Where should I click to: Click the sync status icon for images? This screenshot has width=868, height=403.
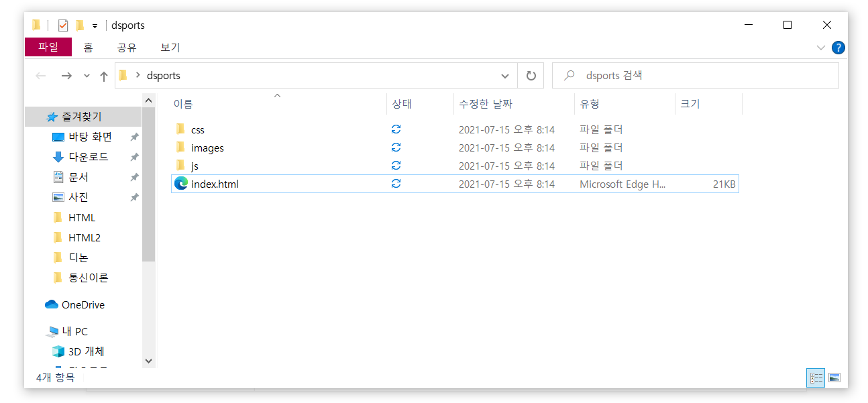[x=396, y=148]
